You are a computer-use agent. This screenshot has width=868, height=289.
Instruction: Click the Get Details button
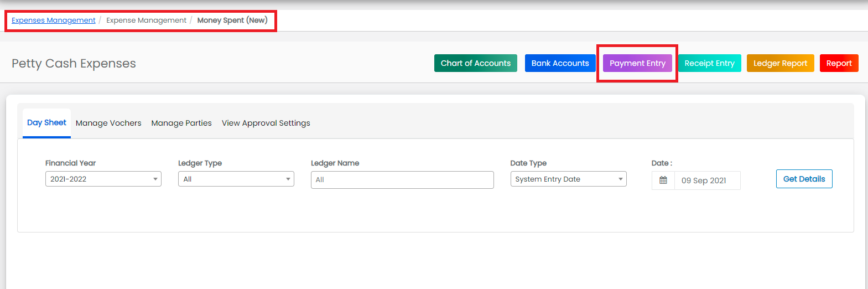[x=804, y=179]
